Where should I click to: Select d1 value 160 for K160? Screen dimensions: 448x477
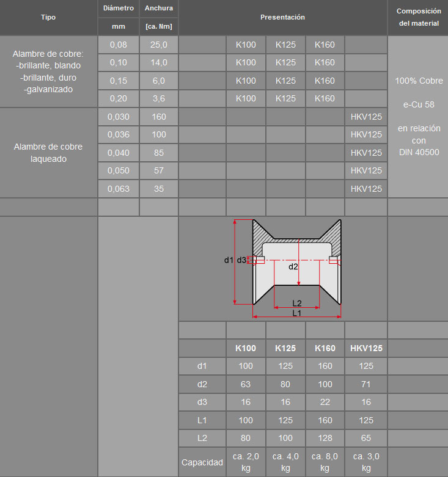pos(325,366)
